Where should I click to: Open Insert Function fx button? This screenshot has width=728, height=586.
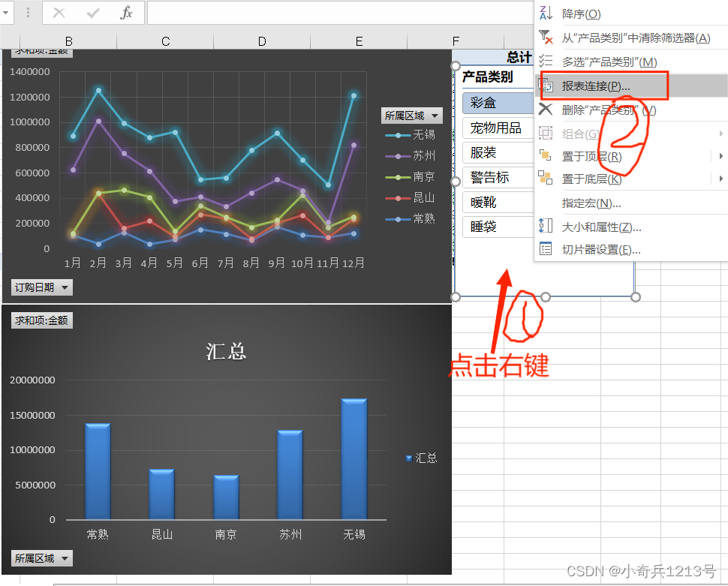126,13
